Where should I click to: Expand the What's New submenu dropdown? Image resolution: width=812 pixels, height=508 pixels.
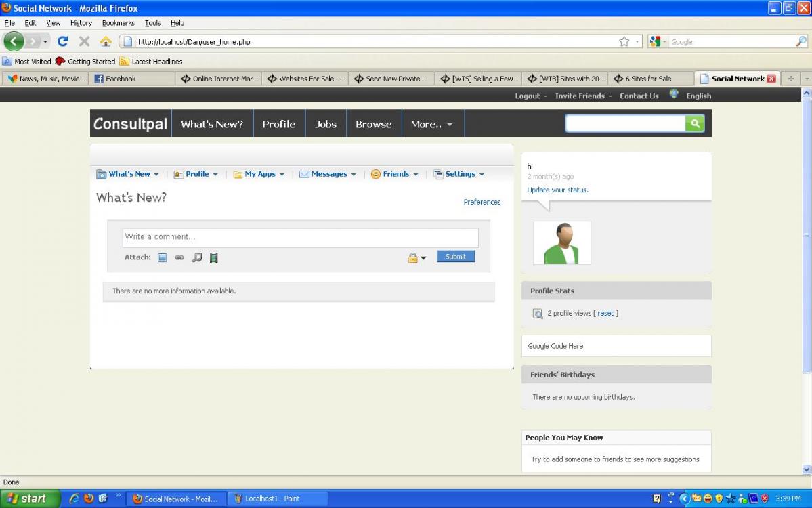(x=156, y=175)
